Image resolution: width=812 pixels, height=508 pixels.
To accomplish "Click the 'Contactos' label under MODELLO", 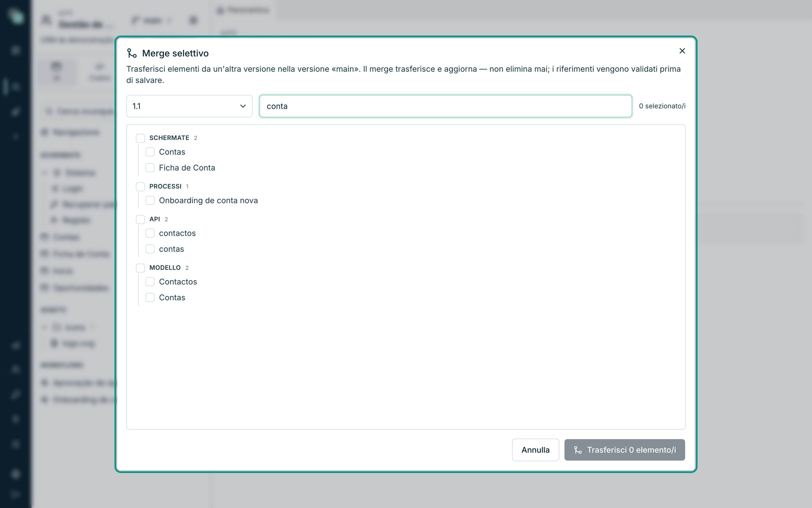I will pyautogui.click(x=178, y=282).
